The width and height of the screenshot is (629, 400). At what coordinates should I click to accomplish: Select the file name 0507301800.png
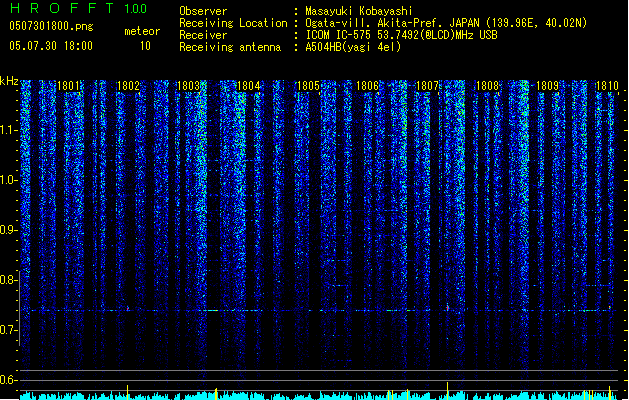coord(51,27)
